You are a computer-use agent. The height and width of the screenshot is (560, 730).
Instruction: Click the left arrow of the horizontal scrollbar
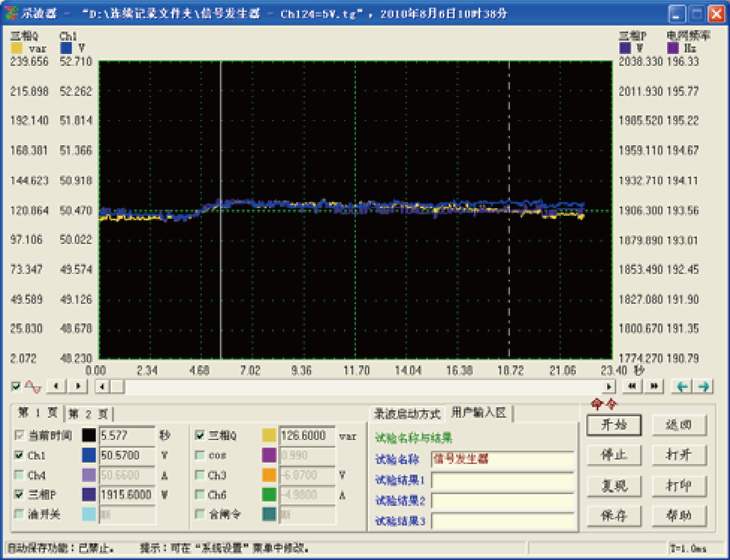[x=102, y=387]
